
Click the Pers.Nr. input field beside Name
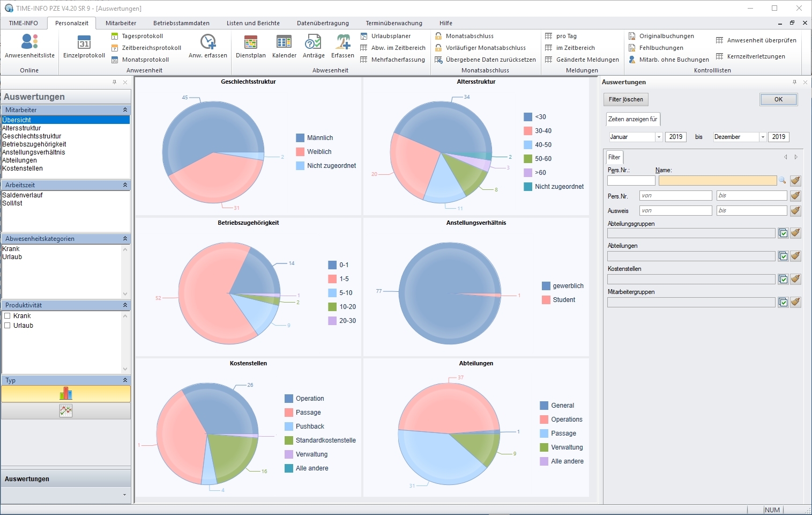pyautogui.click(x=631, y=180)
